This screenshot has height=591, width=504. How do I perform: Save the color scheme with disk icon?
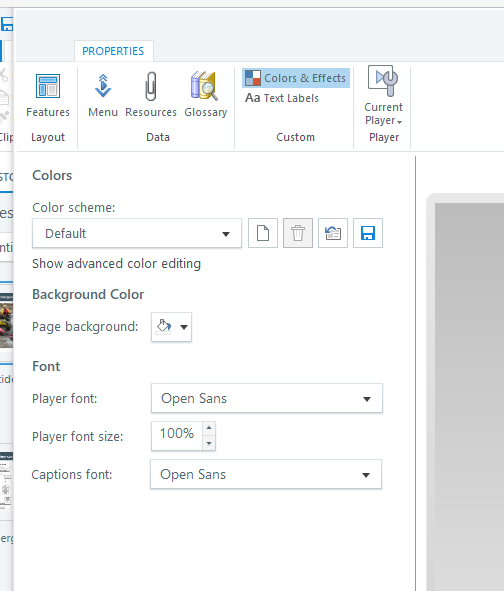(368, 233)
